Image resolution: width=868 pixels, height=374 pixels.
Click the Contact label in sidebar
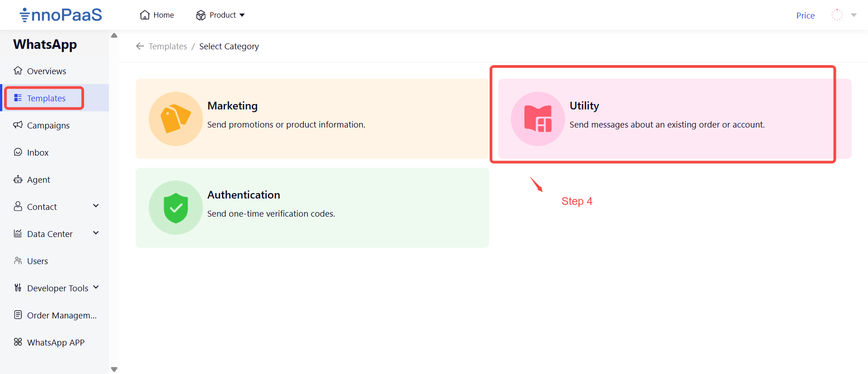click(x=42, y=207)
